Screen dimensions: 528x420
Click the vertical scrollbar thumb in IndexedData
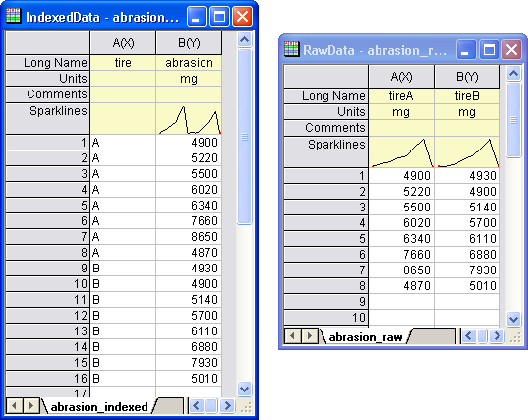(244, 137)
